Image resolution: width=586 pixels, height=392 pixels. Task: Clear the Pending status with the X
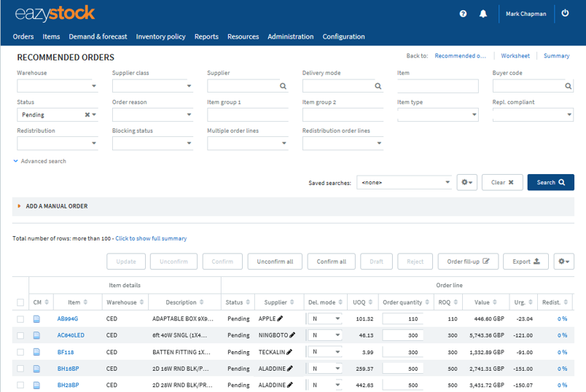(87, 114)
